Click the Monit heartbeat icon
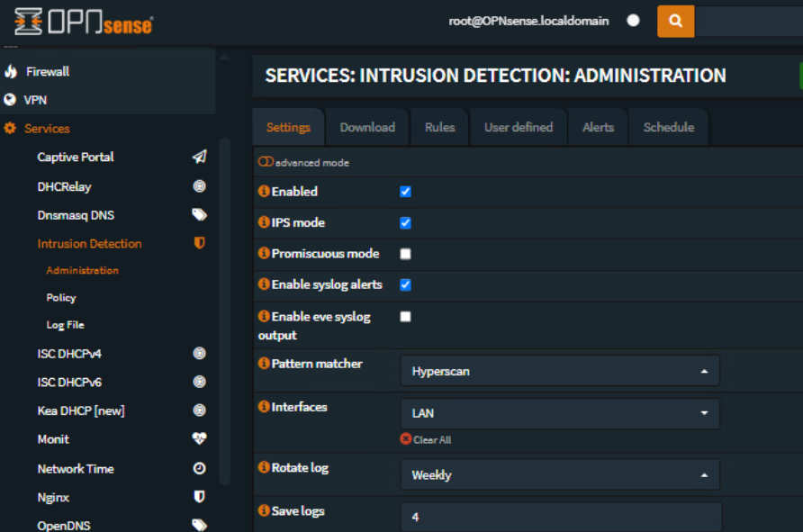Viewport: 803px width, 532px height. pyautogui.click(x=199, y=438)
